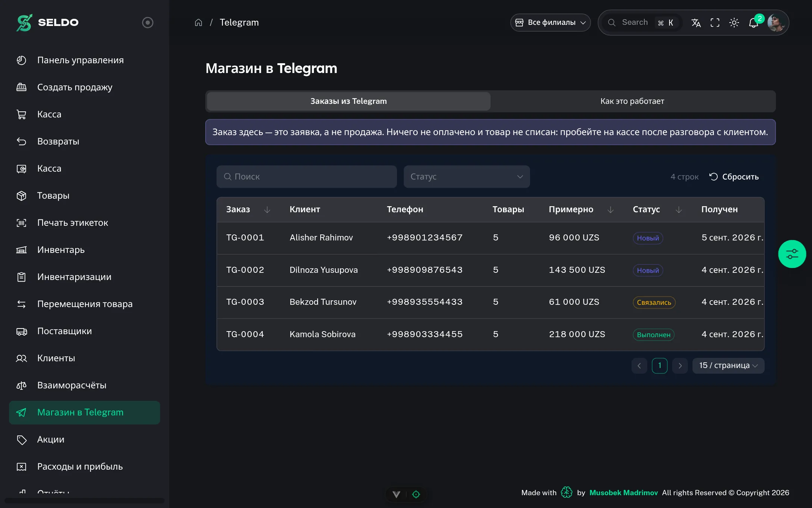The height and width of the screenshot is (508, 812).
Task: Open the green settings sliders button
Action: [792, 254]
